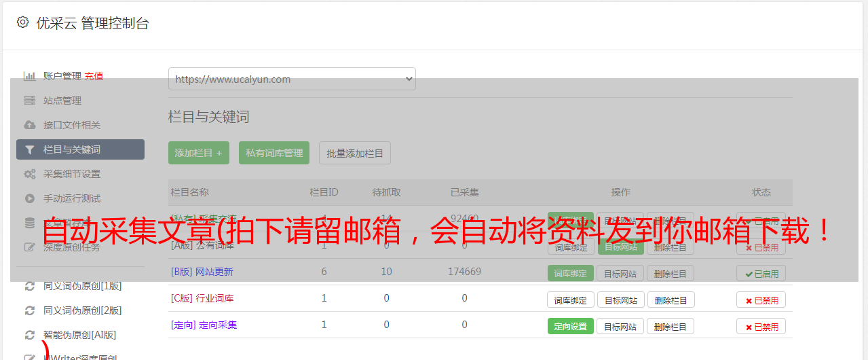
Task: Click the refresh icon for 同义词伪原创[2版]
Action: tap(30, 310)
